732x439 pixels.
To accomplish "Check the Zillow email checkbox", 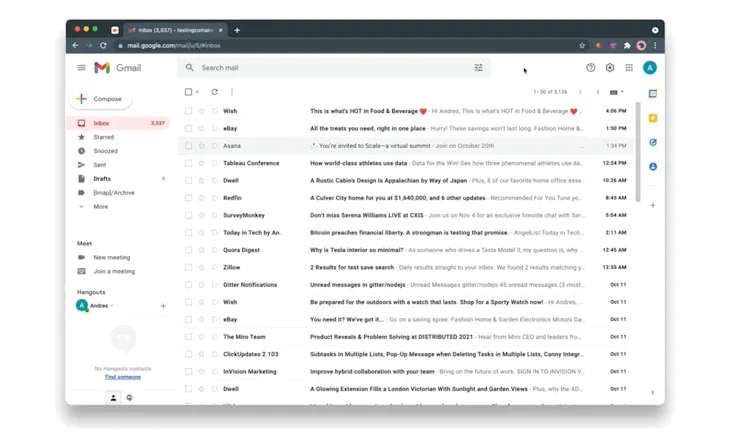I will (x=188, y=267).
